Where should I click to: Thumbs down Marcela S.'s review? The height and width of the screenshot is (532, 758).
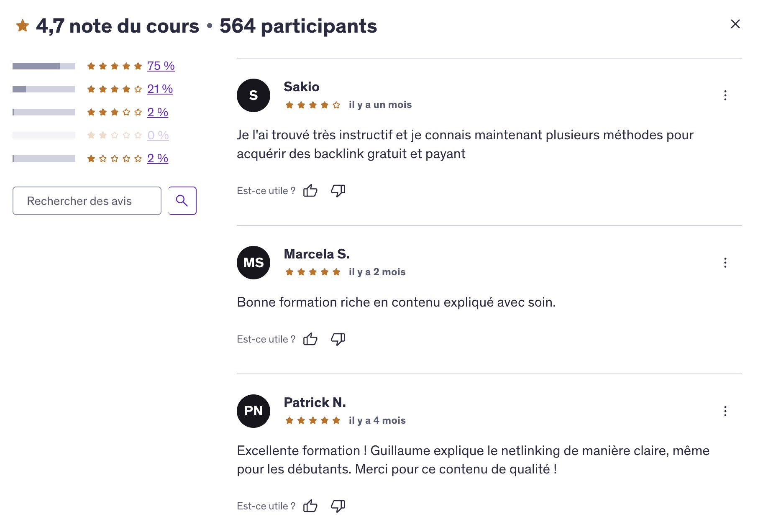(338, 339)
